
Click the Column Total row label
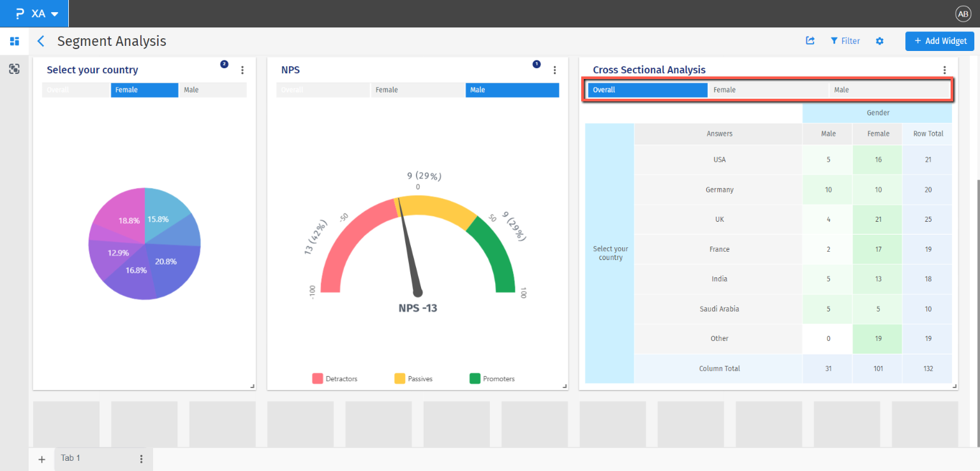point(719,368)
